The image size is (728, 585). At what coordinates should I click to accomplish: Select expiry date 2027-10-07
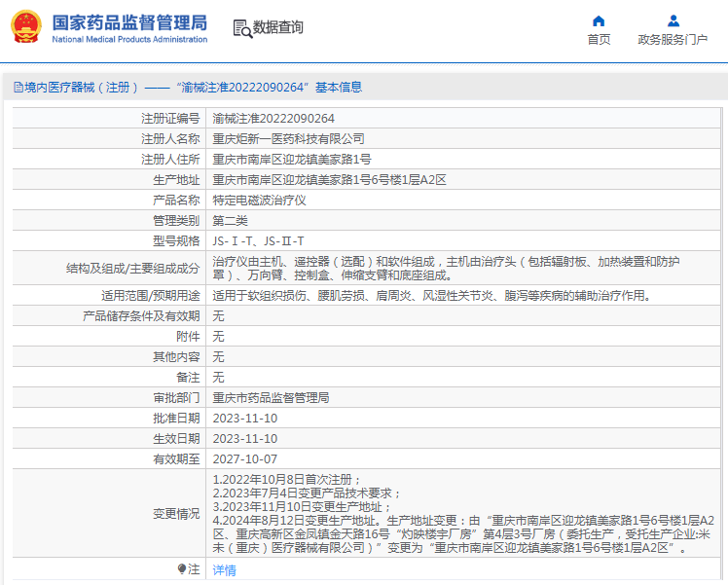(244, 459)
